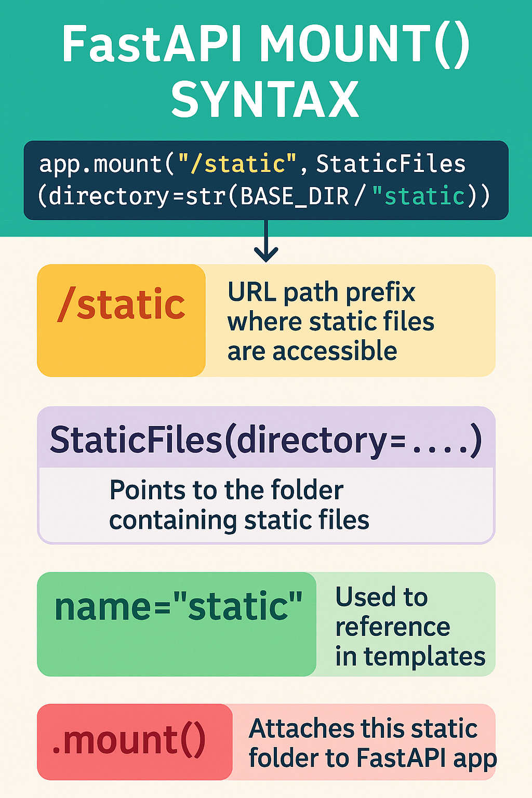The width and height of the screenshot is (532, 798).
Task: Click the "URL path prefix" description text
Action: pyautogui.click(x=321, y=292)
